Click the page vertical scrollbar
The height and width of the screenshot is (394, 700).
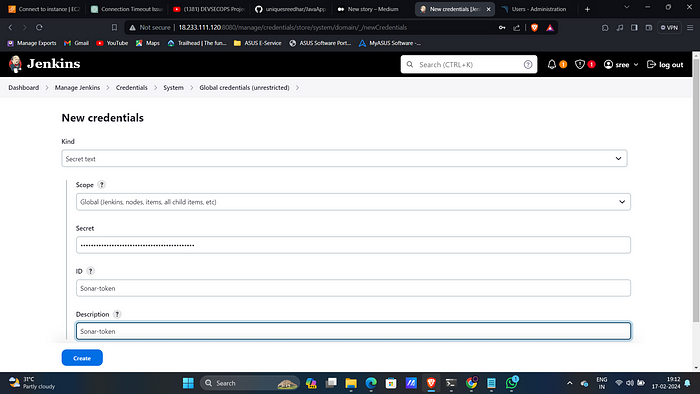click(696, 191)
